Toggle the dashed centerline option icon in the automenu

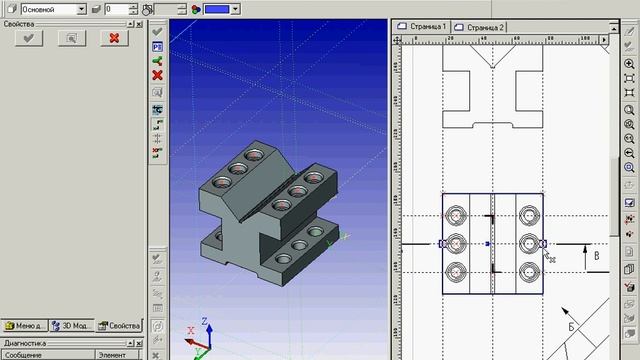[157, 139]
